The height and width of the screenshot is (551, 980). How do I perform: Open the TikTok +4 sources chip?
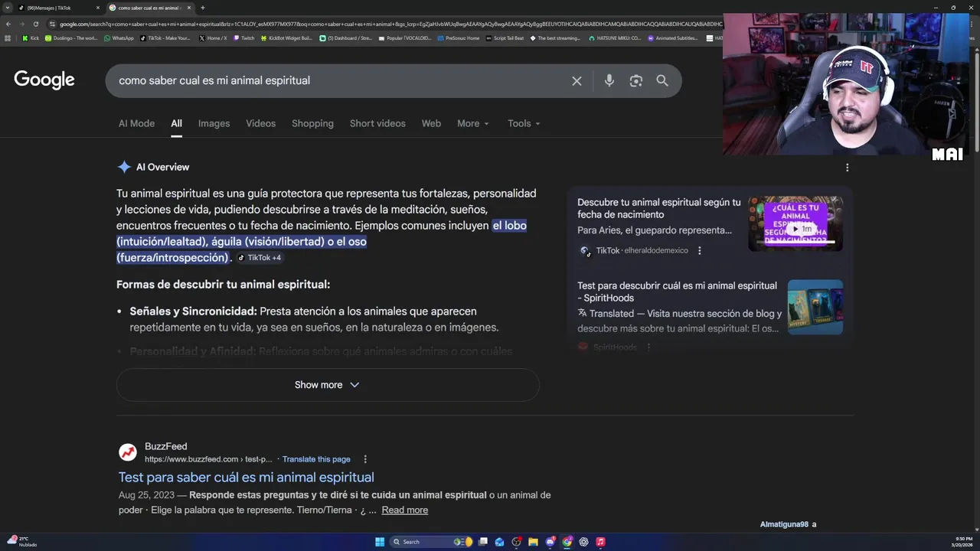(259, 258)
